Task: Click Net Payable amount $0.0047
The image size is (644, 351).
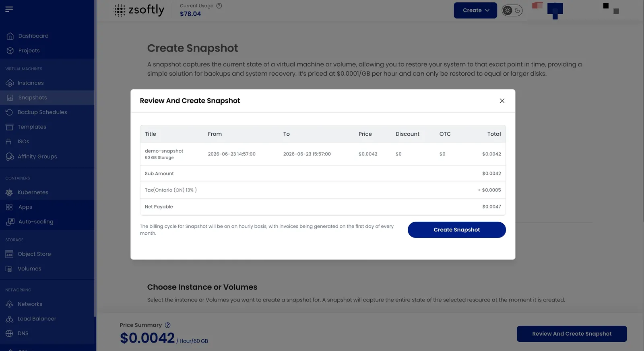Action: pos(491,207)
